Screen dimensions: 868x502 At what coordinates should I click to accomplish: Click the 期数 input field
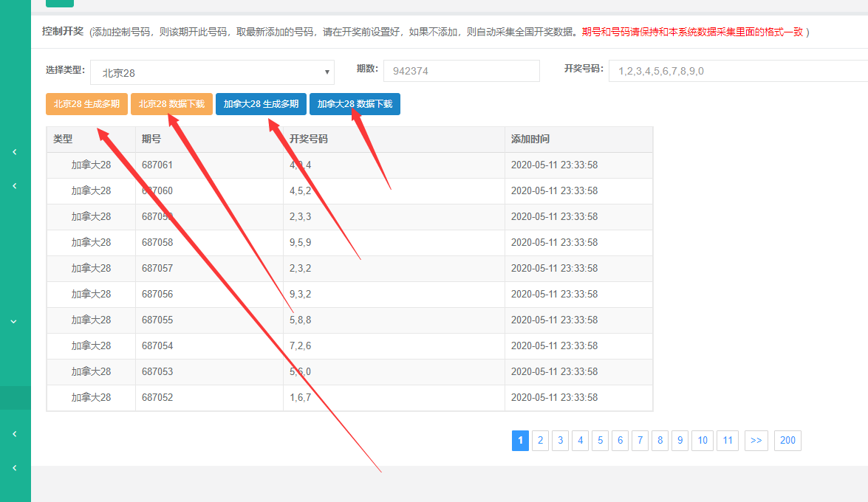coord(461,71)
